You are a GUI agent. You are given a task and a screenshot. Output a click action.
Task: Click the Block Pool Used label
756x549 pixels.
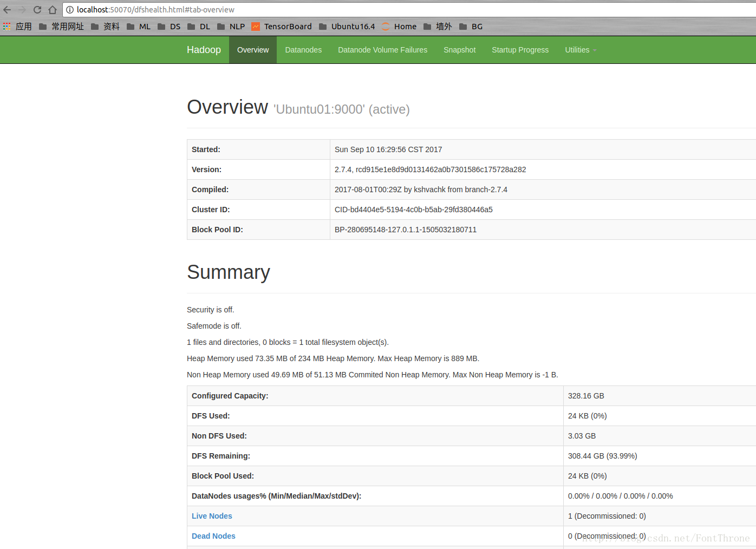coord(223,476)
